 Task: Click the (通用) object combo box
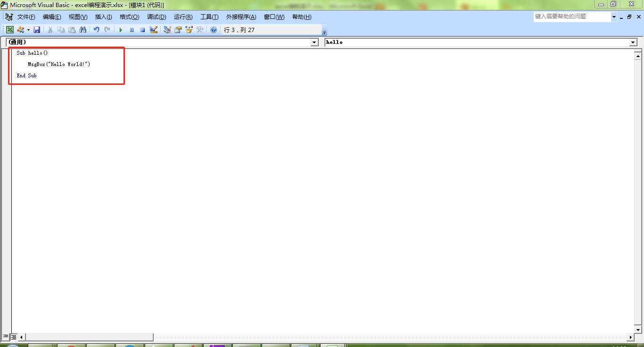[163, 42]
